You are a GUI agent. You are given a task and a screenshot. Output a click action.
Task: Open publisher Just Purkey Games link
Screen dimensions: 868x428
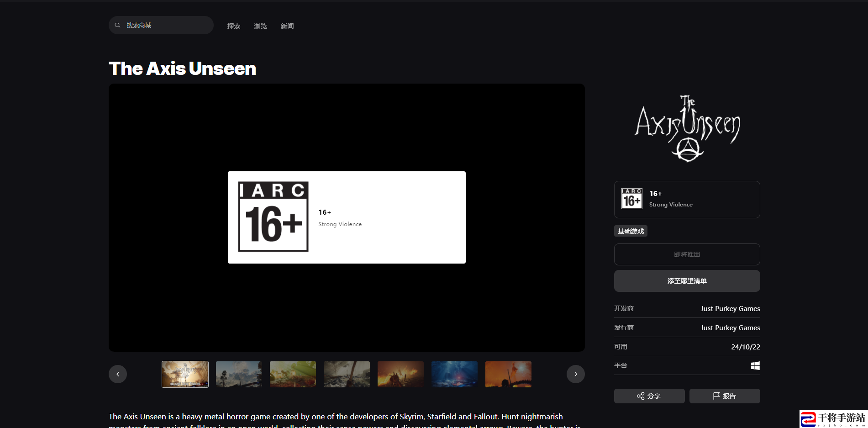point(730,328)
